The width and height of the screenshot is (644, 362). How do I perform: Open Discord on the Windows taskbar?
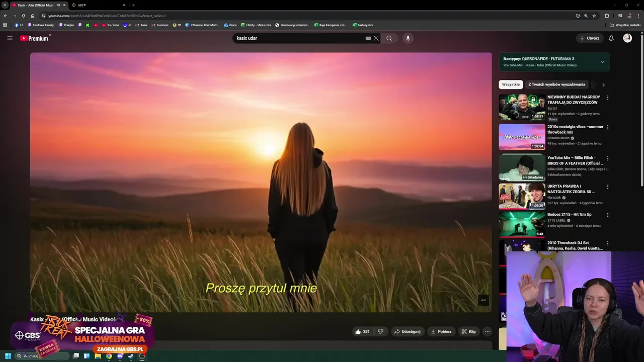click(x=120, y=356)
